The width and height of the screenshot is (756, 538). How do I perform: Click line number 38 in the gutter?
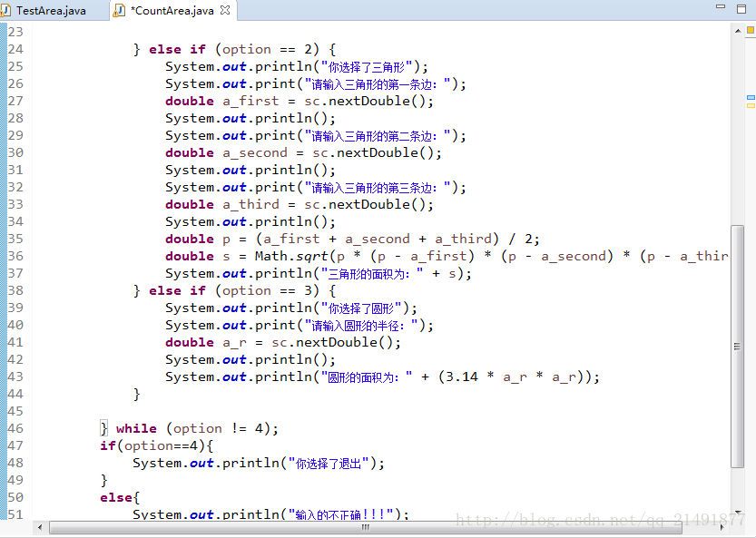(x=15, y=290)
